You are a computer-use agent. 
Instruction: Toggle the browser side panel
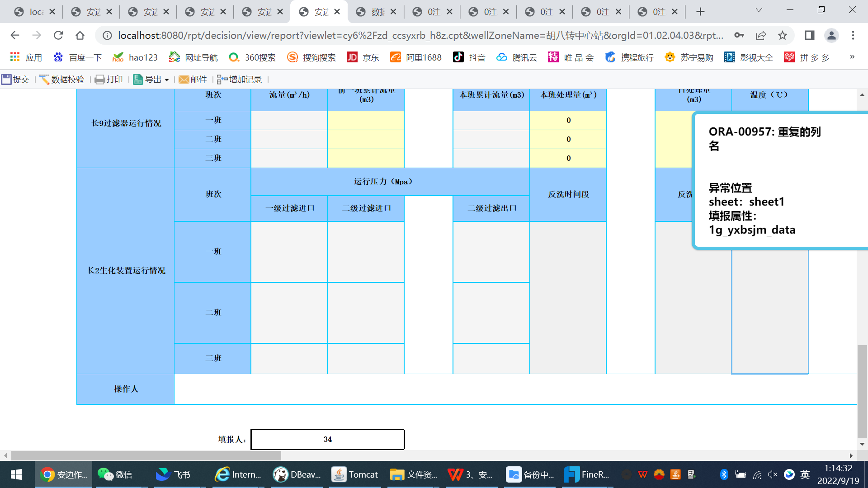tap(809, 35)
